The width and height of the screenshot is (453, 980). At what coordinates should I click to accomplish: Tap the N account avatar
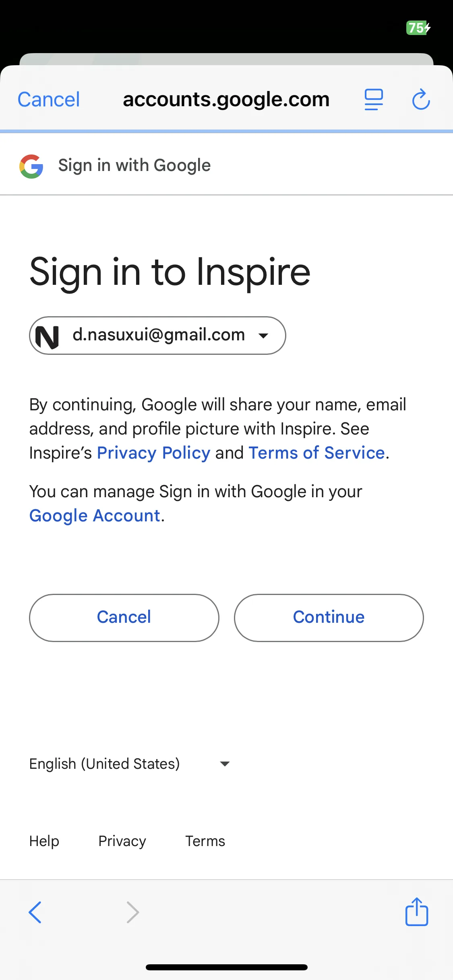pyautogui.click(x=47, y=337)
